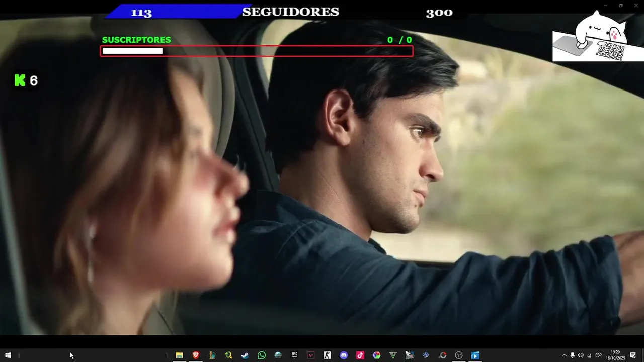Open Wi-Fi network settings in the tray
Screen dimensions: 644x362
click(x=589, y=355)
